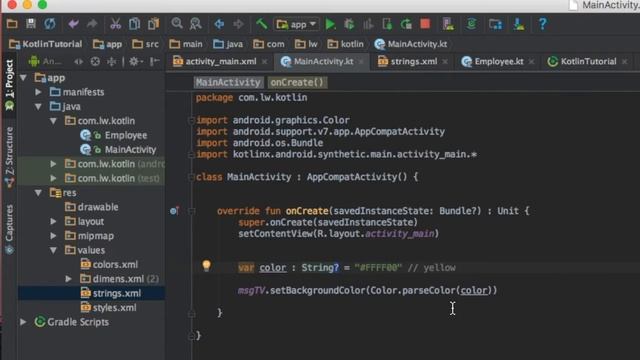Image resolution: width=640 pixels, height=360 pixels.
Task: Select colors.xml in values
Action: tap(109, 264)
